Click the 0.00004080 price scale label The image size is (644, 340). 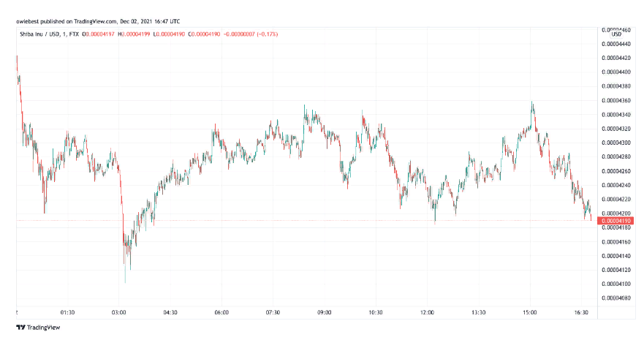(x=616, y=298)
